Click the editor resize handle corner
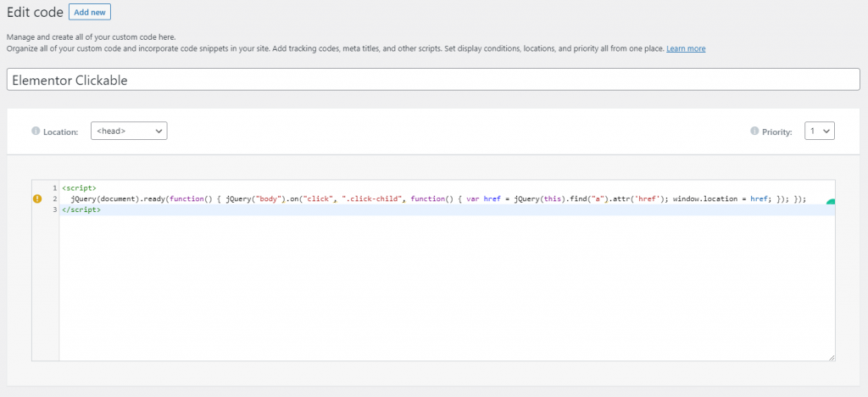Viewport: 868px width, 397px height. (832, 358)
